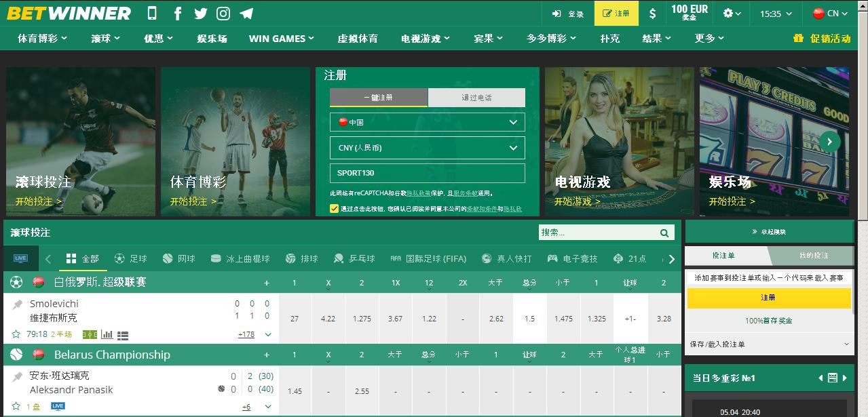Click the search magnifier icon

pyautogui.click(x=664, y=233)
